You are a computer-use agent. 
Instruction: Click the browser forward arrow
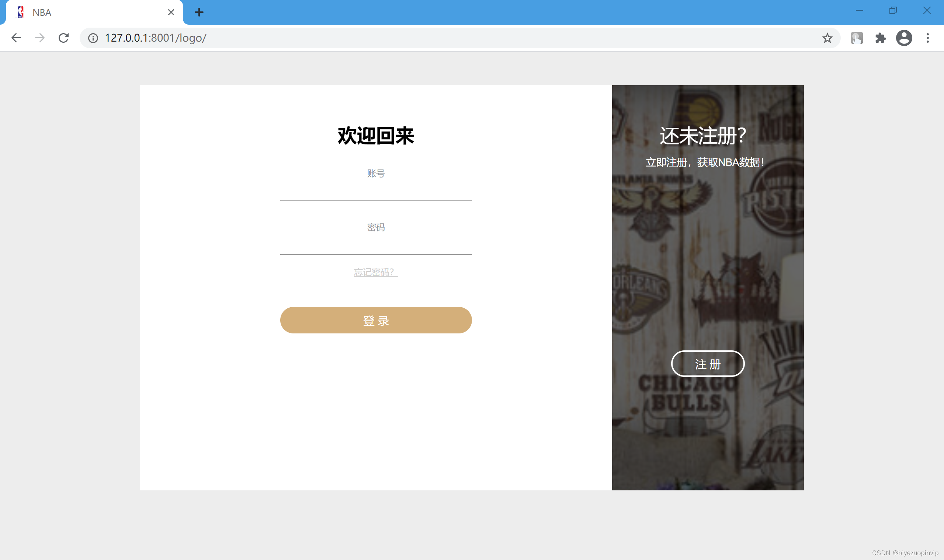[40, 38]
